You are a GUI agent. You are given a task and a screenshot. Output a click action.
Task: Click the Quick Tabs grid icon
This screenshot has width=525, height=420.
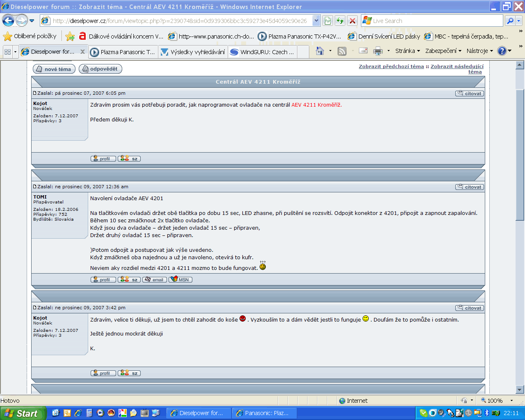[7, 52]
